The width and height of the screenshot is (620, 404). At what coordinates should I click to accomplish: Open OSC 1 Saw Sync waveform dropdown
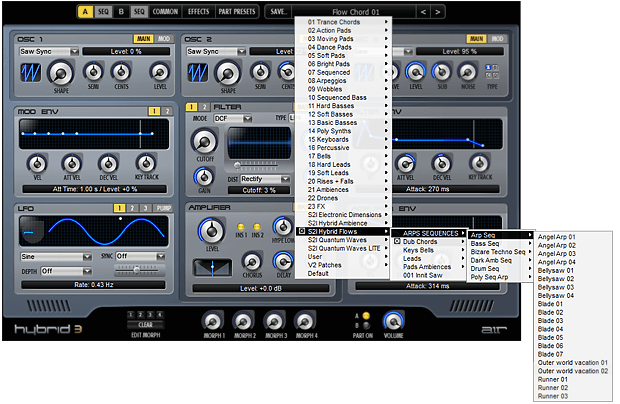[49, 51]
